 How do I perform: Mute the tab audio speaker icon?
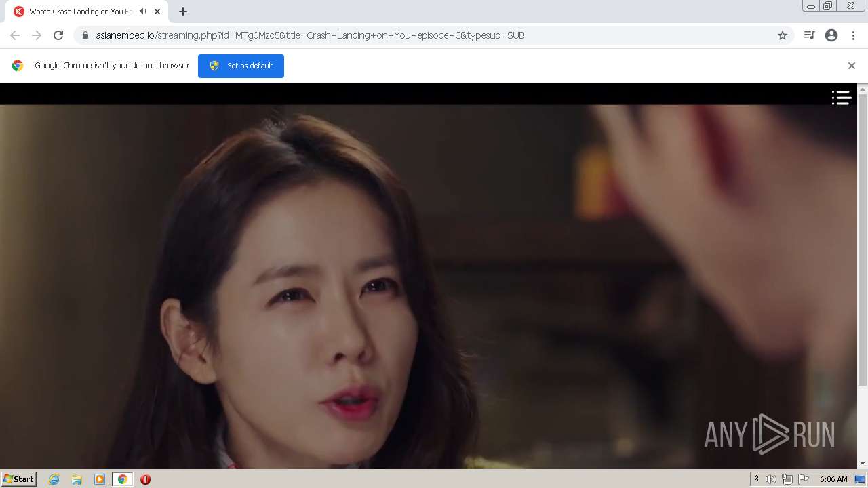coord(143,12)
